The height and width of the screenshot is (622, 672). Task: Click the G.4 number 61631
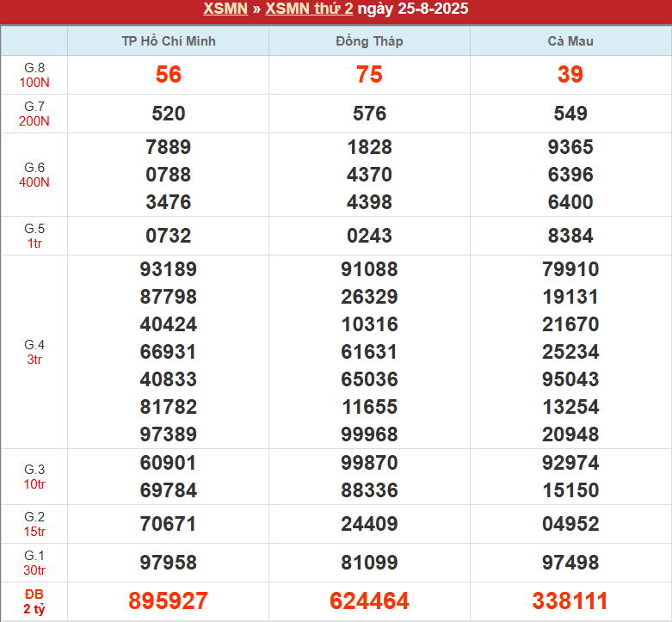369,352
